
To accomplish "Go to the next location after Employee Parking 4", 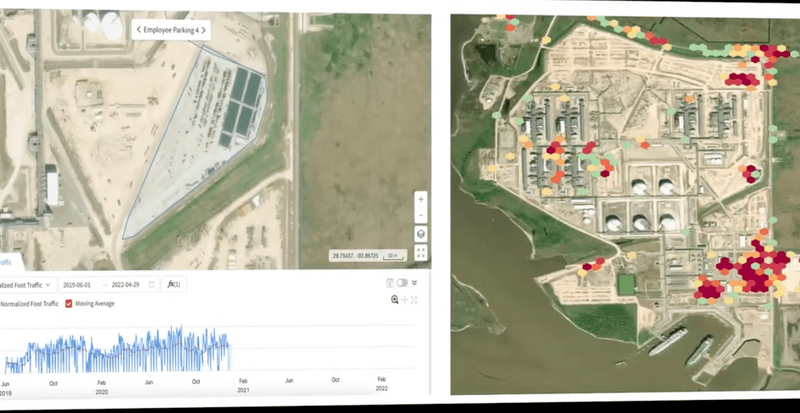I will pos(203,30).
